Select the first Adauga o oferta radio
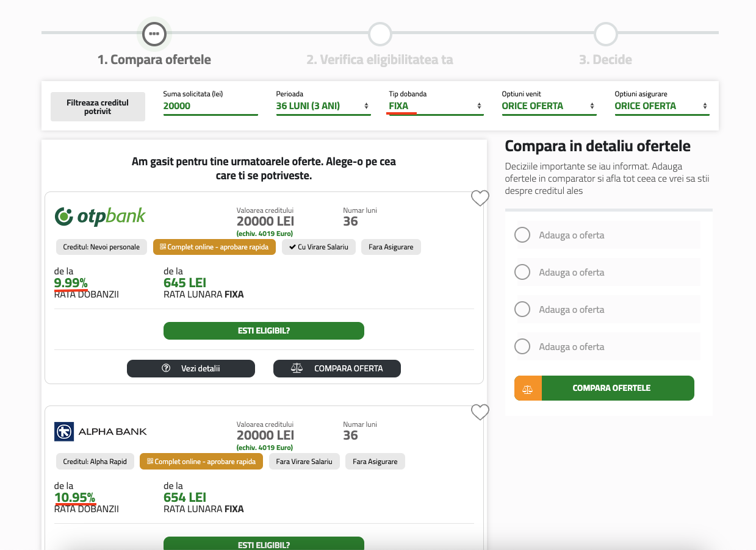 (x=522, y=235)
